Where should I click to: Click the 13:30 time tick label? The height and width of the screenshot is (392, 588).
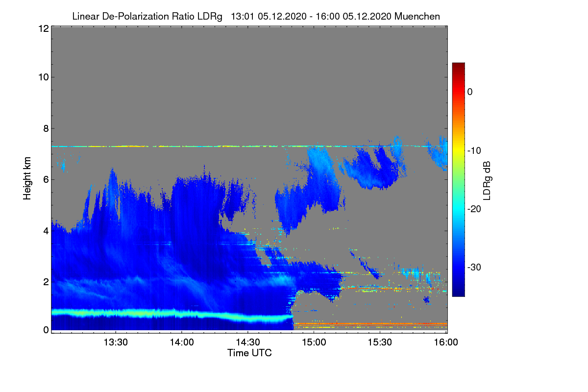115,343
